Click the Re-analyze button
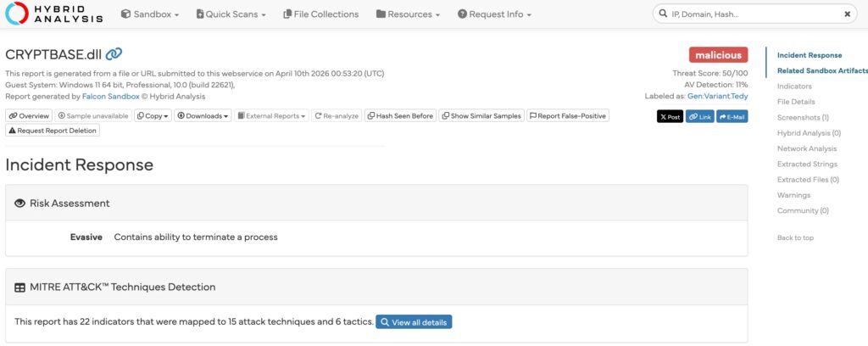The width and height of the screenshot is (868, 346). coord(337,115)
